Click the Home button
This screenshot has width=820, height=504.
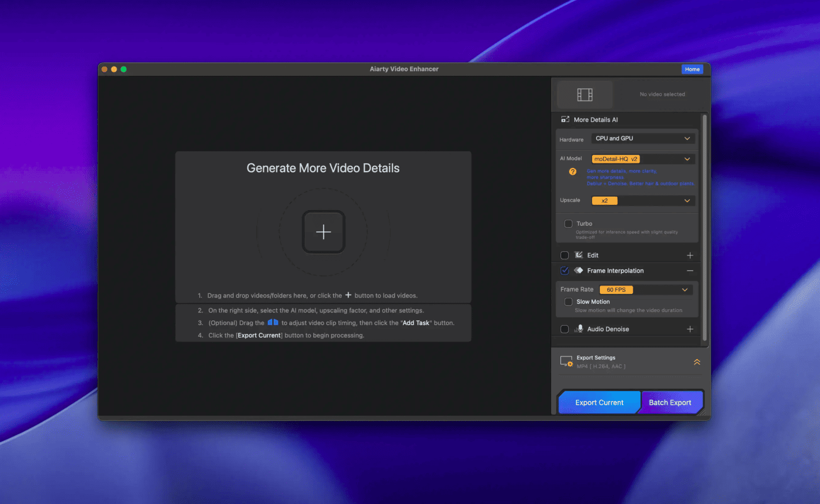692,69
